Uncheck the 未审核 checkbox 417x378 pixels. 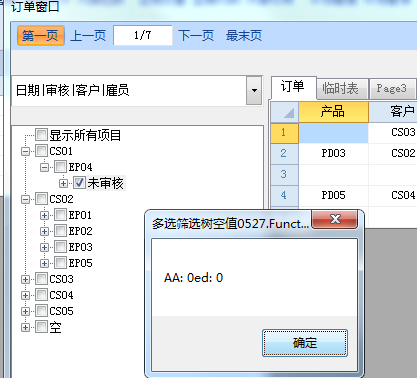click(79, 183)
